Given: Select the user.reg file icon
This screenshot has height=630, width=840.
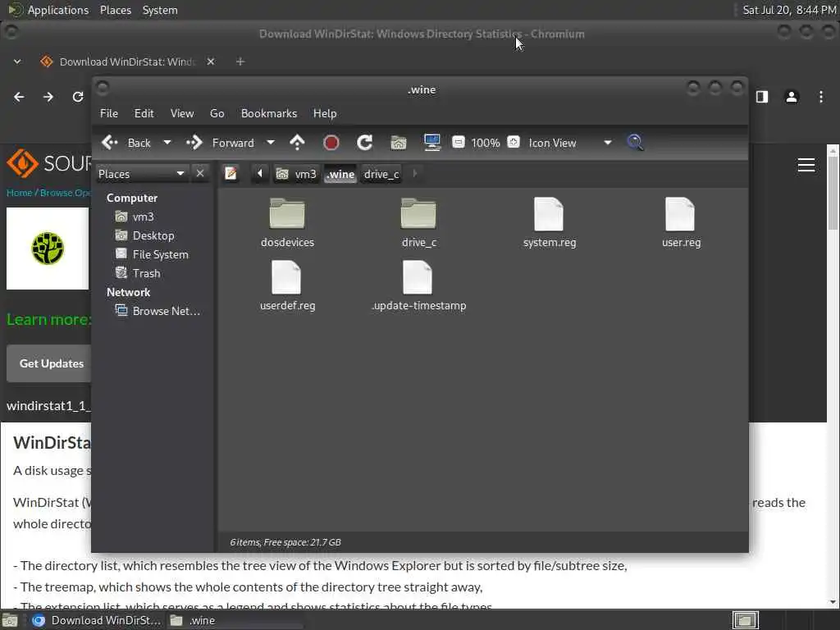Looking at the screenshot, I should pos(680,214).
